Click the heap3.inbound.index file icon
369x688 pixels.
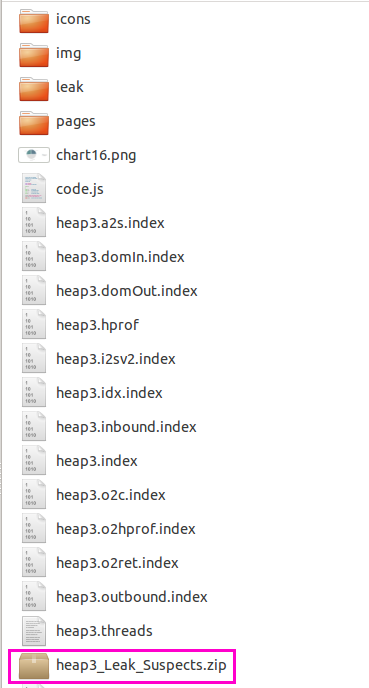pos(34,426)
